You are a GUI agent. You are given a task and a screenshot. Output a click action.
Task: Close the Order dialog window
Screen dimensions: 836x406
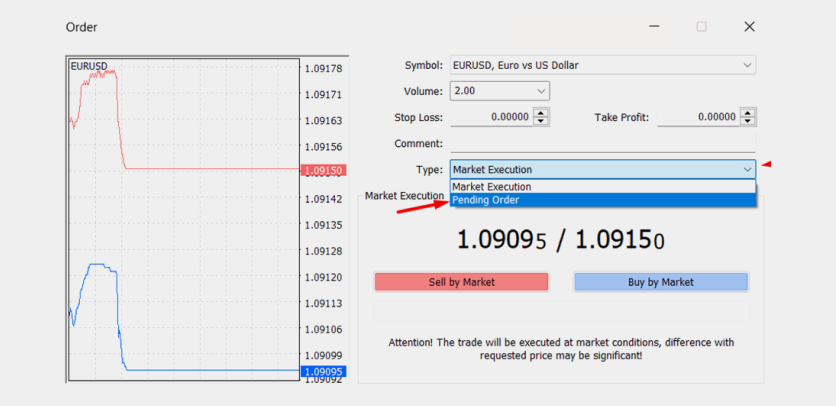pyautogui.click(x=749, y=27)
